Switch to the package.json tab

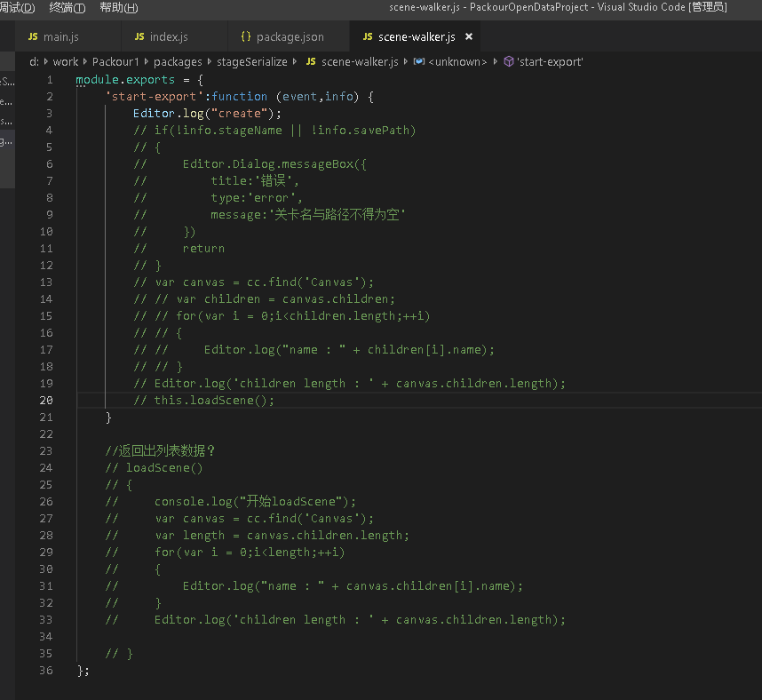(290, 37)
